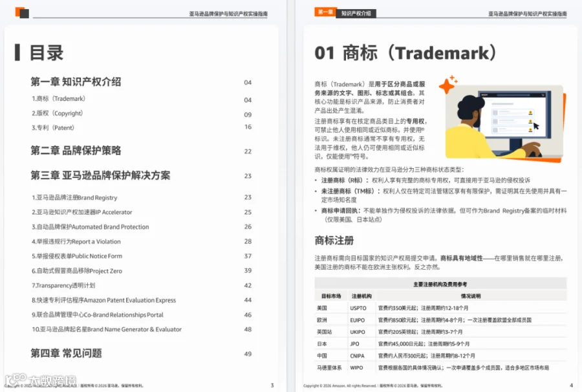Click the 主要注册机构及费用参考 table title
Viewport: 582px width, 392px height.
(x=440, y=285)
